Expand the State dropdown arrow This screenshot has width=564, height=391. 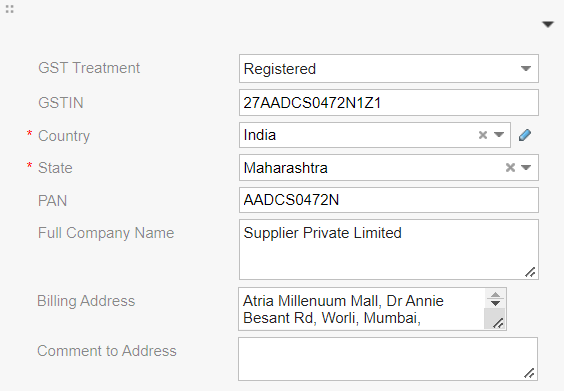526,167
